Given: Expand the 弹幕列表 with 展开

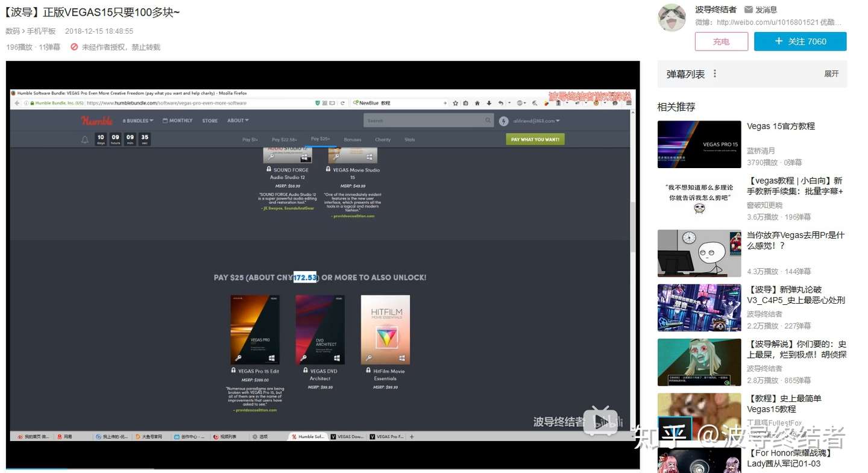Looking at the screenshot, I should (x=831, y=74).
